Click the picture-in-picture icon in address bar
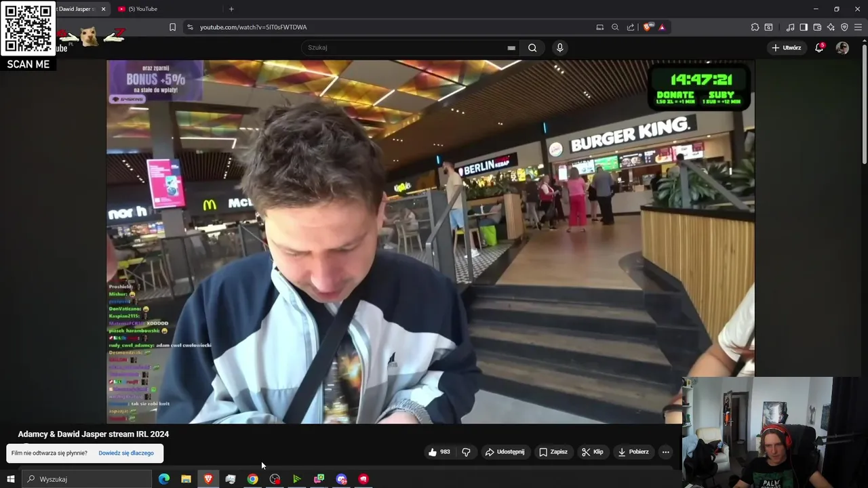 tap(599, 27)
